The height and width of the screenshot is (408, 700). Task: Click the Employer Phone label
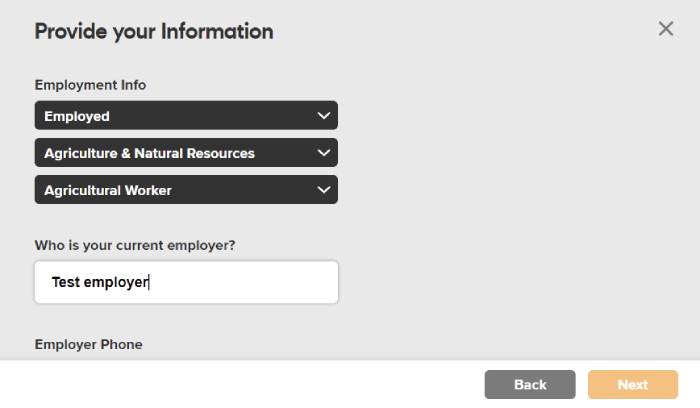[89, 344]
